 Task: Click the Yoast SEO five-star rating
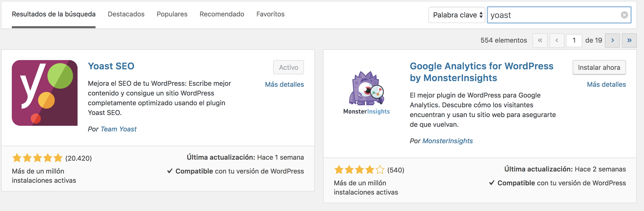[x=37, y=158]
